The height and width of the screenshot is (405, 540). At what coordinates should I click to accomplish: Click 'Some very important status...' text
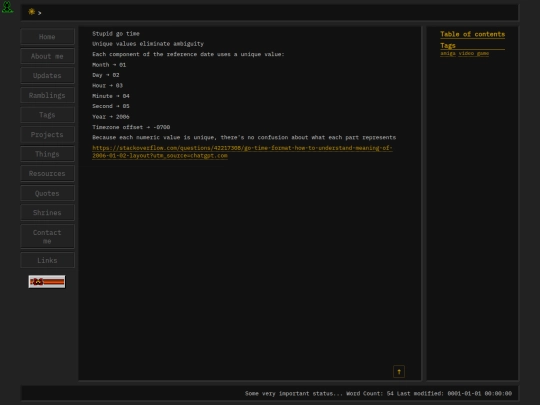(x=294, y=393)
